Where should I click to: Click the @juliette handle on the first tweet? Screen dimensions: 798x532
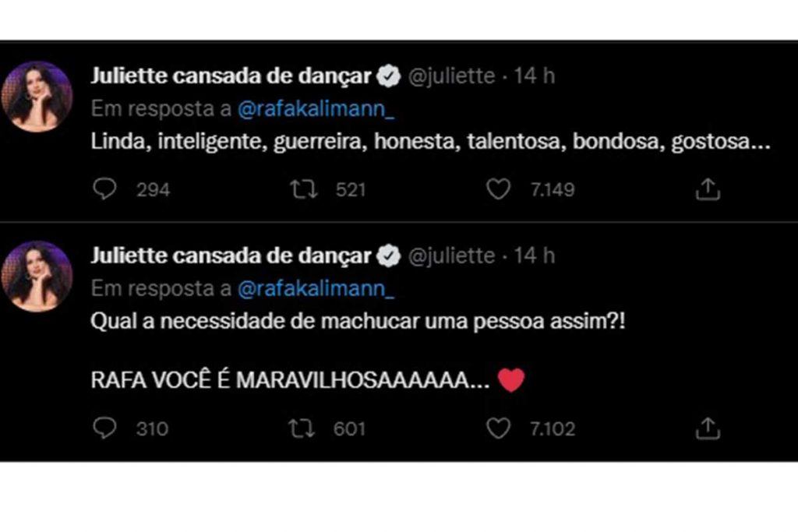point(450,76)
